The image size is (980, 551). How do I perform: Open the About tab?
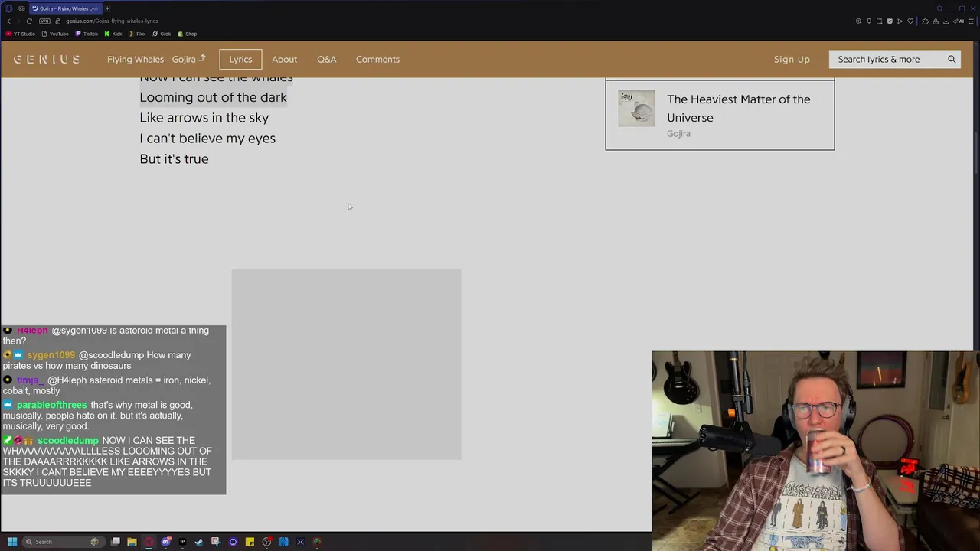pos(284,59)
